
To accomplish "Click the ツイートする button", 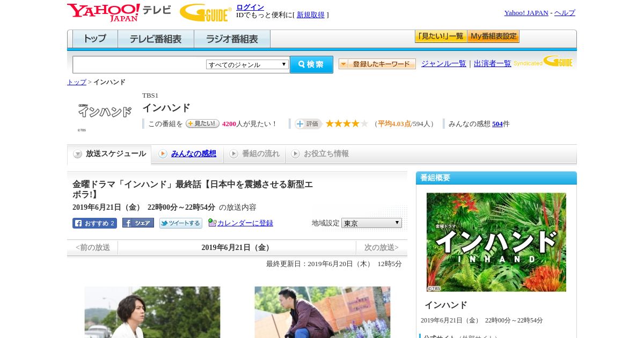I will point(181,223).
